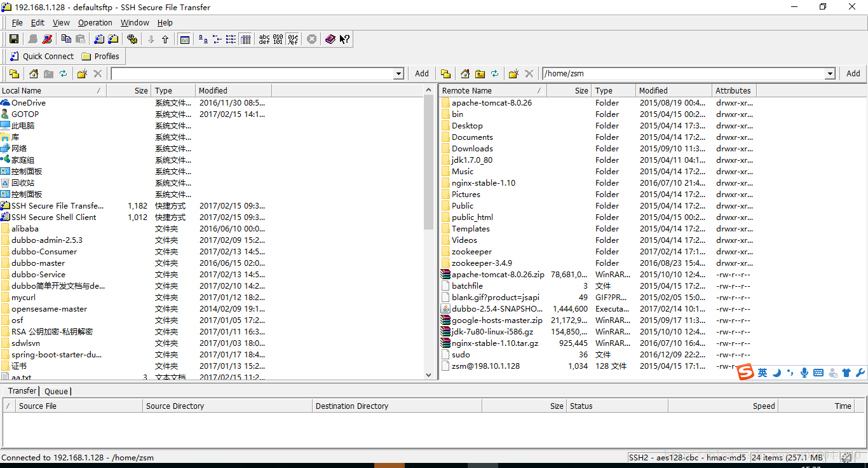Open the Settings gear toolbar icon

click(132, 39)
